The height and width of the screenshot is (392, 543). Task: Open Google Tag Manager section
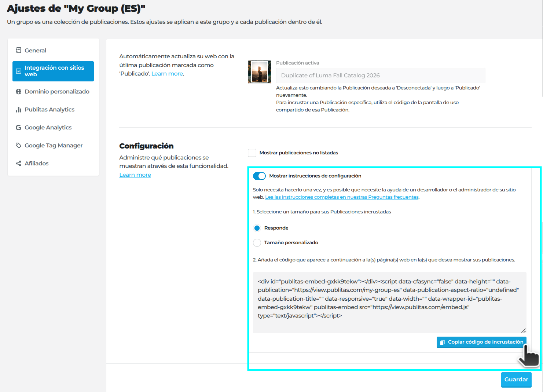click(53, 146)
